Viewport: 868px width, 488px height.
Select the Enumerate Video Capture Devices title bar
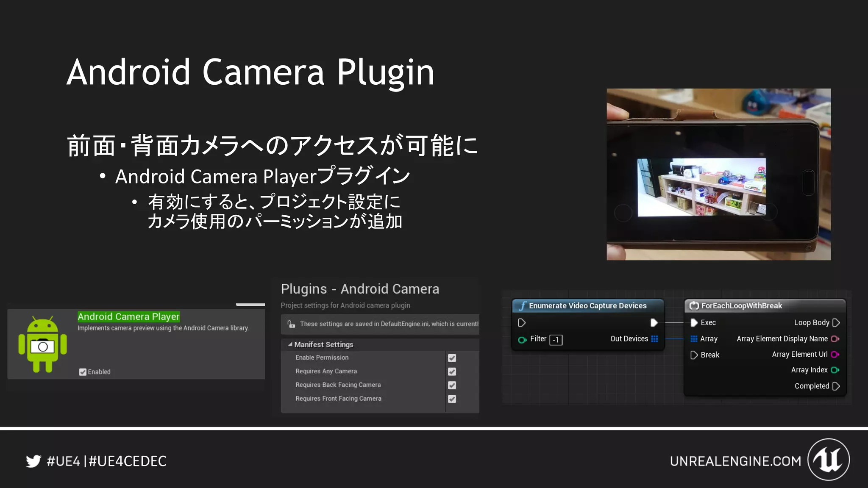[x=587, y=305]
